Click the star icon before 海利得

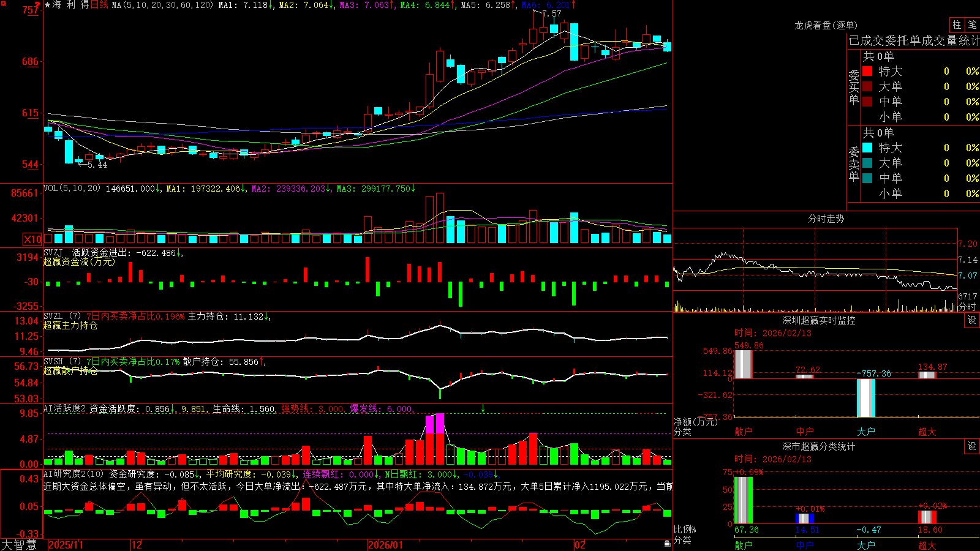[x=48, y=5]
